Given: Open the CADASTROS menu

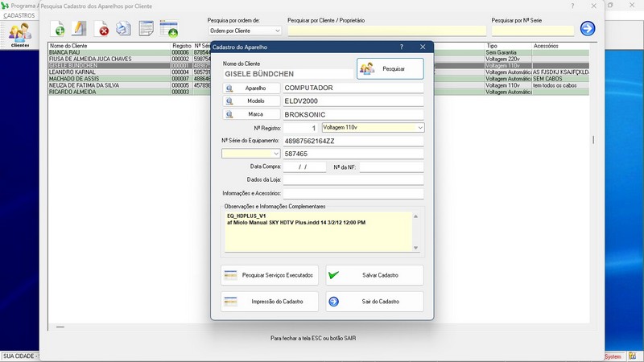Looking at the screenshot, I should pos(19,15).
